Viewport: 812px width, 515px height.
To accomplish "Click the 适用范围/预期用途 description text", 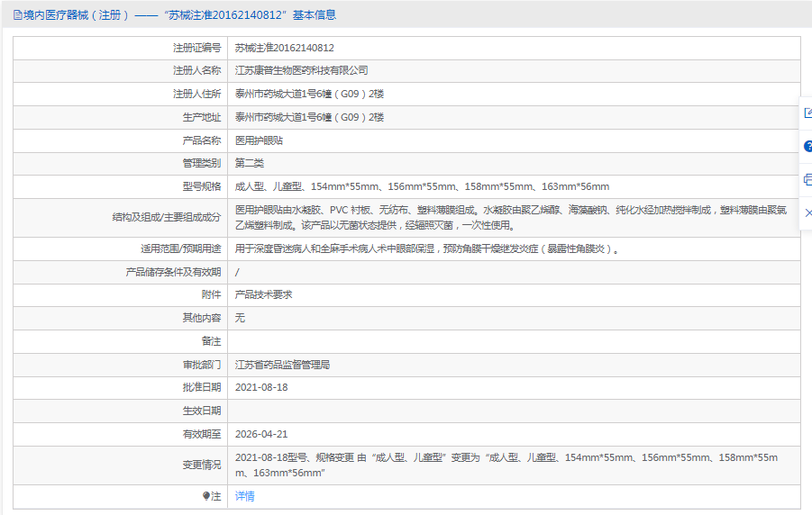I will click(x=427, y=248).
